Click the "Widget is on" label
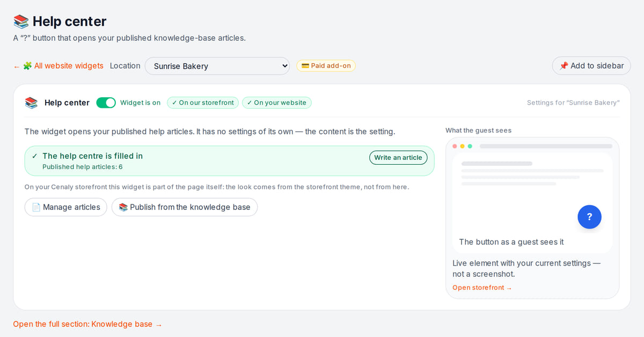 (x=140, y=102)
